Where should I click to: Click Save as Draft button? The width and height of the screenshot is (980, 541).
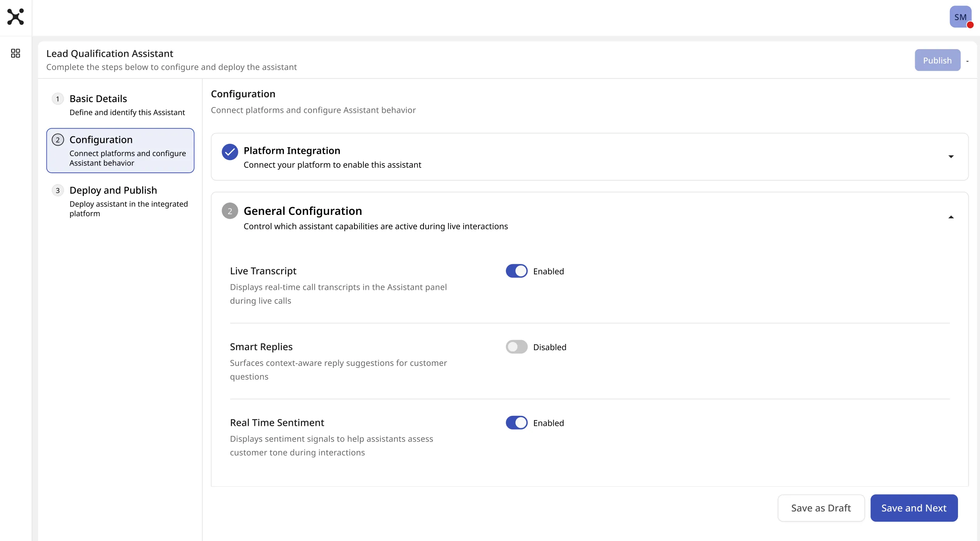(821, 508)
